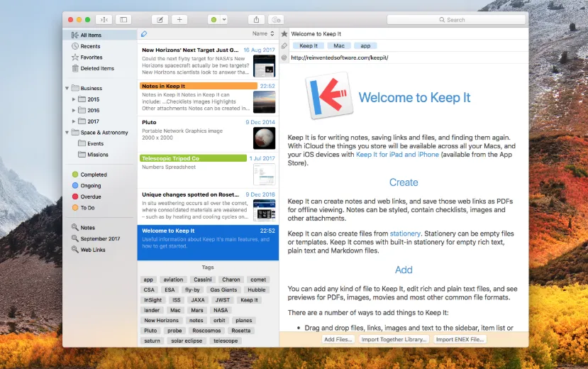Select the Unique changes spotted on Rosetta item
This screenshot has width=588, height=369.
tap(208, 206)
